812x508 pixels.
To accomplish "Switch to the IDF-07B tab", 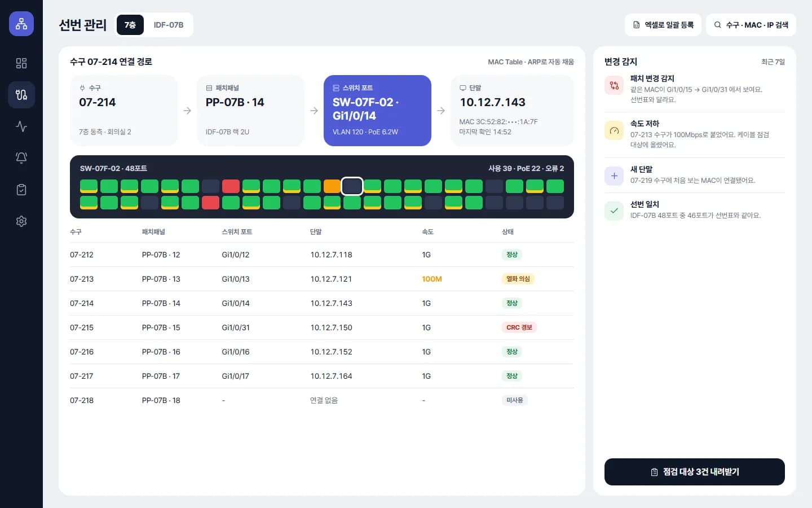I will tap(169, 25).
